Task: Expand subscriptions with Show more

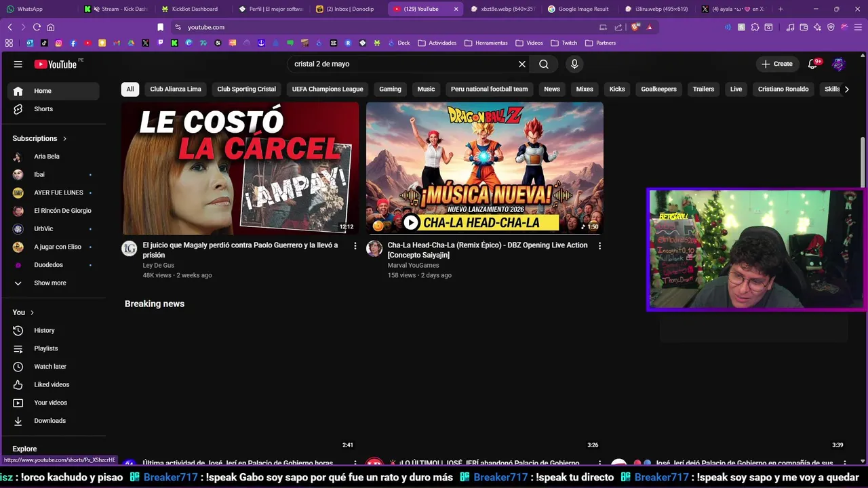Action: point(54,283)
